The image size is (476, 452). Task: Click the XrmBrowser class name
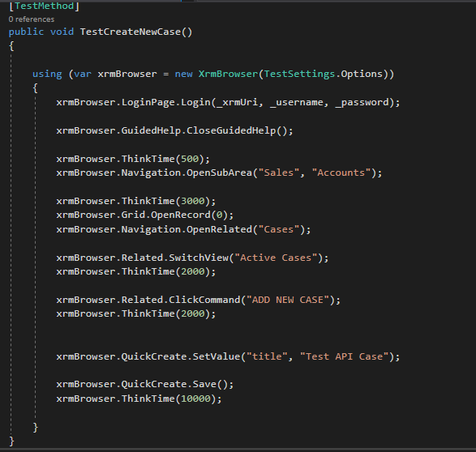click(228, 74)
